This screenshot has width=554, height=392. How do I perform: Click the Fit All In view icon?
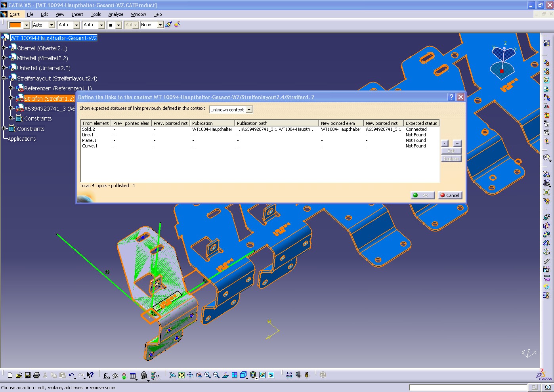tap(181, 375)
